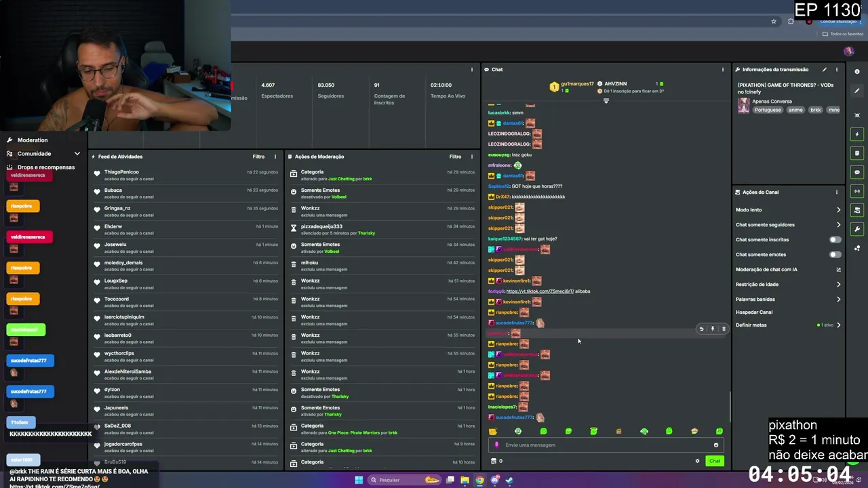Expand Modo lento options

click(x=838, y=210)
